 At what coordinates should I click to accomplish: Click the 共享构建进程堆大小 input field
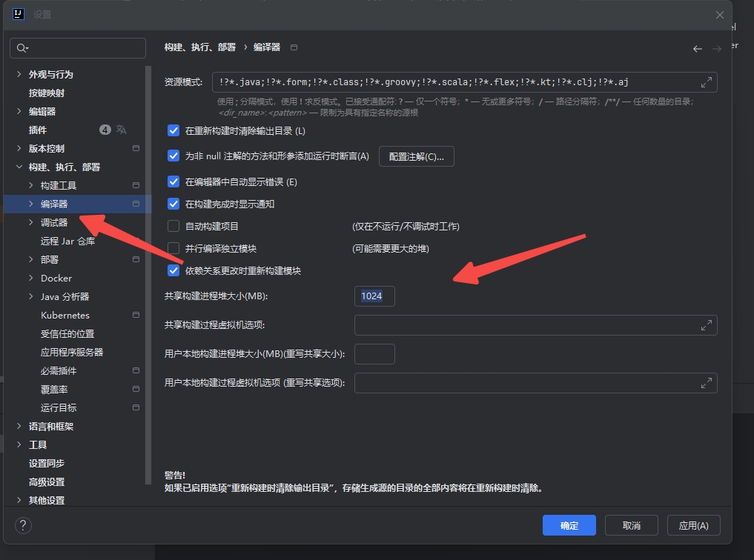(x=374, y=296)
